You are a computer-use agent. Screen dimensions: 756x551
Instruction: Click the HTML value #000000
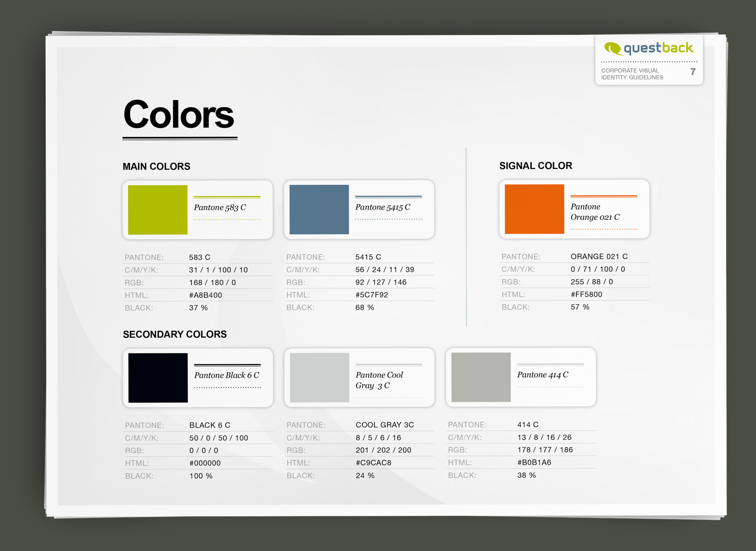205,463
